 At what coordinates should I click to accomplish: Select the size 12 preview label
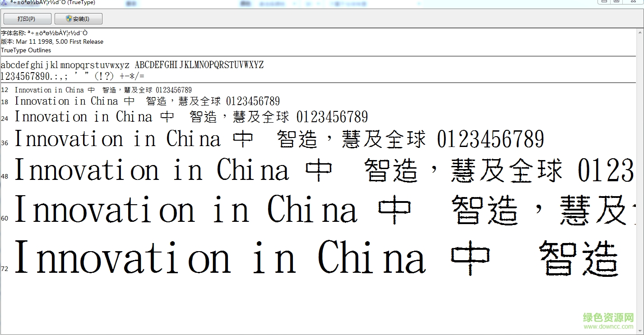[4, 90]
